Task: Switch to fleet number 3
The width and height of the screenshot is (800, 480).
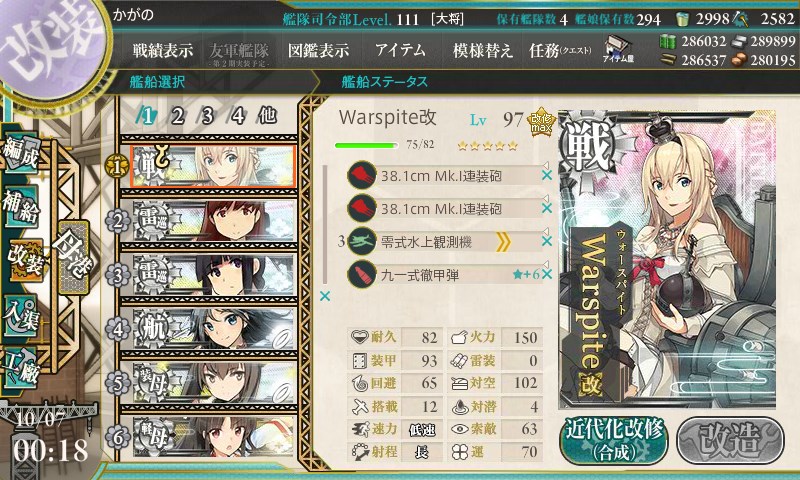Action: pyautogui.click(x=207, y=116)
